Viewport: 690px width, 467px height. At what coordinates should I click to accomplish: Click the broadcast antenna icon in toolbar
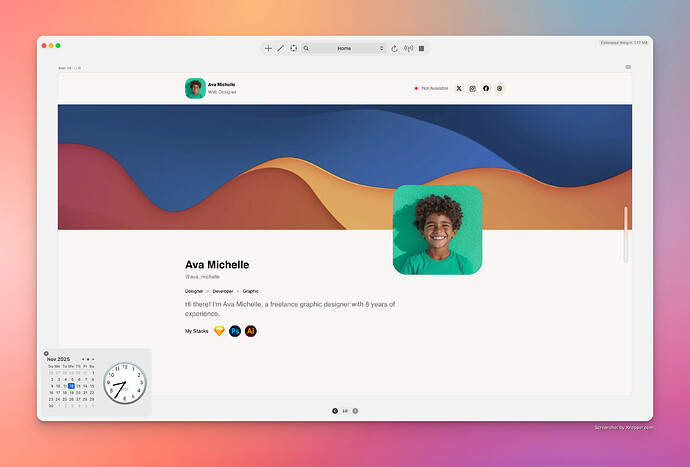408,48
